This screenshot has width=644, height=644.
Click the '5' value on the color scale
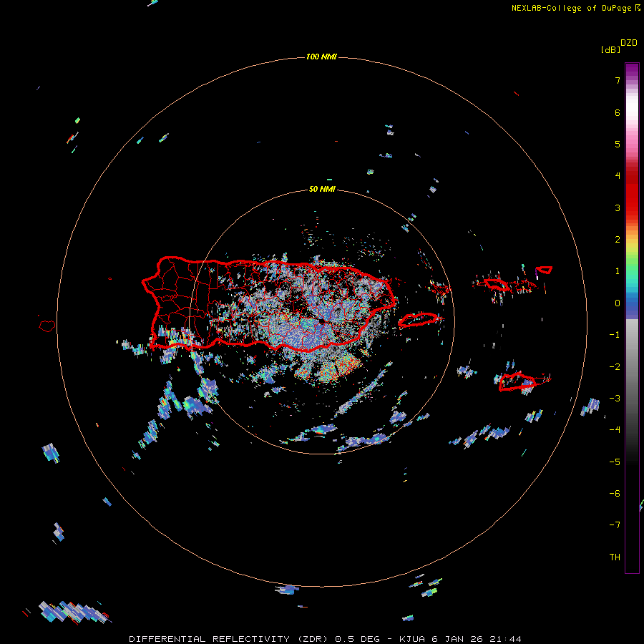[618, 144]
